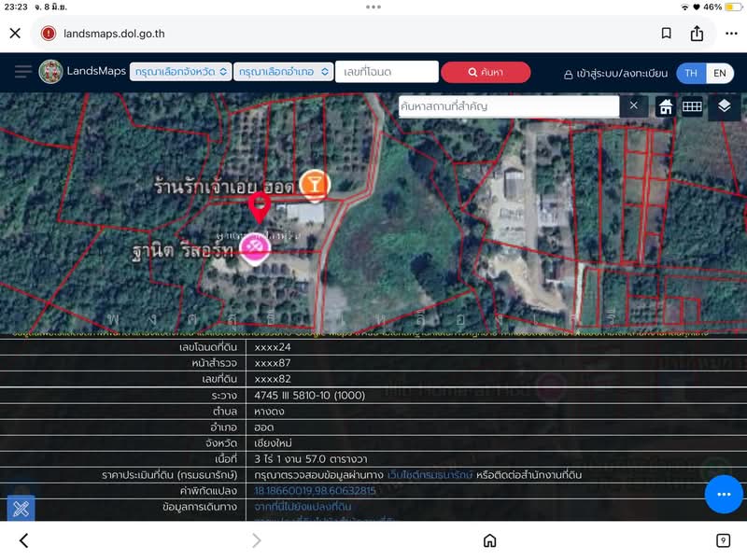Open the district selection dropdown
This screenshot has width=747, height=560.
click(284, 72)
